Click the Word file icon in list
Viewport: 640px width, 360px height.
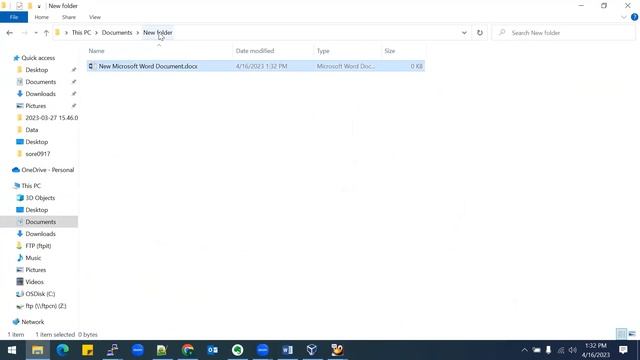(x=92, y=66)
